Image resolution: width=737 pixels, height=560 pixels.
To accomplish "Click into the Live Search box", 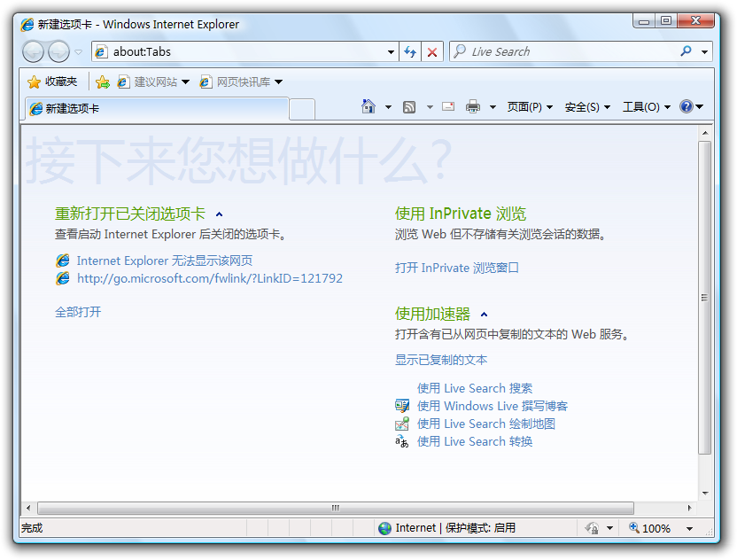I will (564, 51).
